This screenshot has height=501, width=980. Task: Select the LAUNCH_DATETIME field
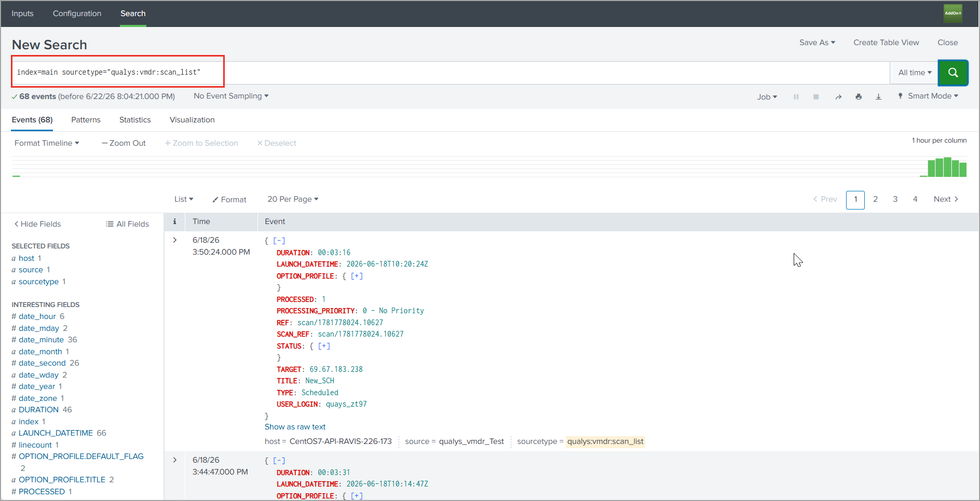pyautogui.click(x=56, y=433)
